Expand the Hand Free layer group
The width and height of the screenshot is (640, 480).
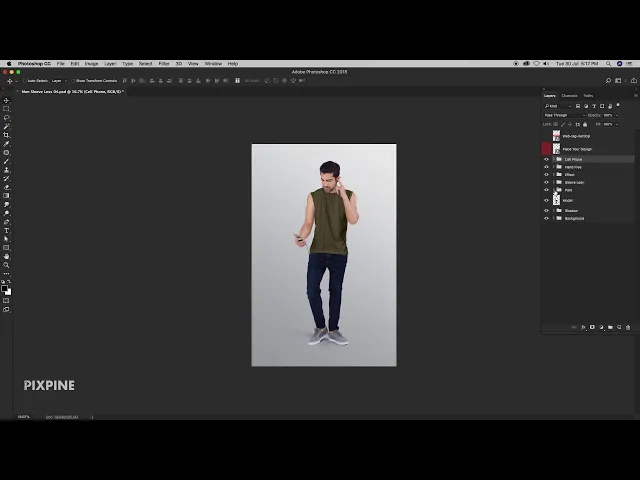(553, 167)
